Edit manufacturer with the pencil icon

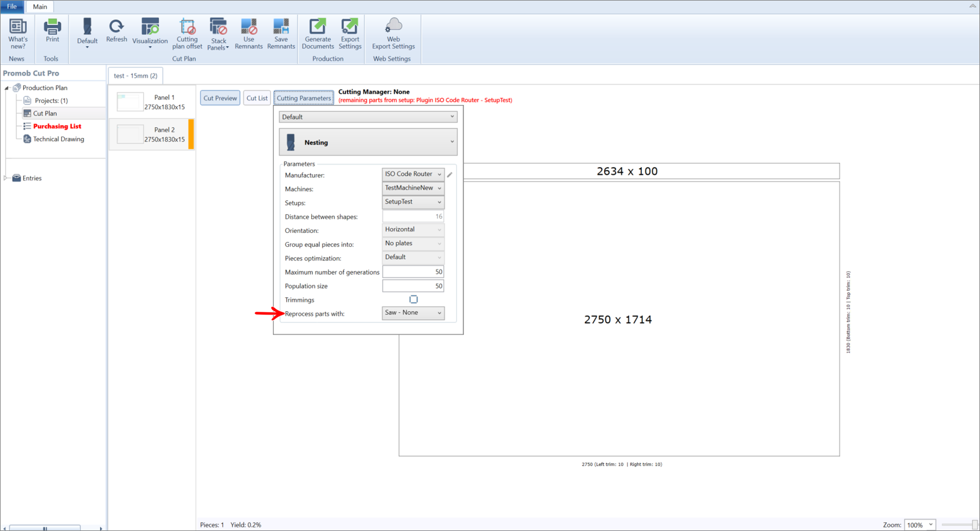450,175
